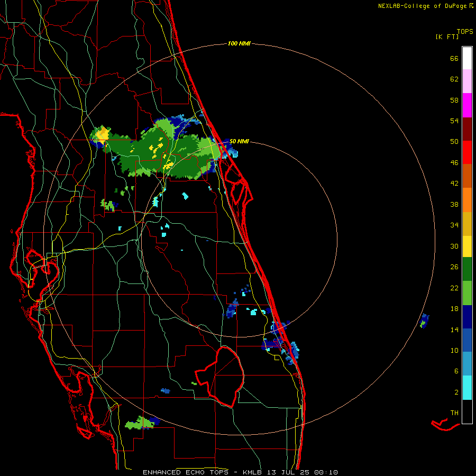The height and width of the screenshot is (476, 476).
Task: Click the 22 value on legend scale
Action: (x=454, y=288)
